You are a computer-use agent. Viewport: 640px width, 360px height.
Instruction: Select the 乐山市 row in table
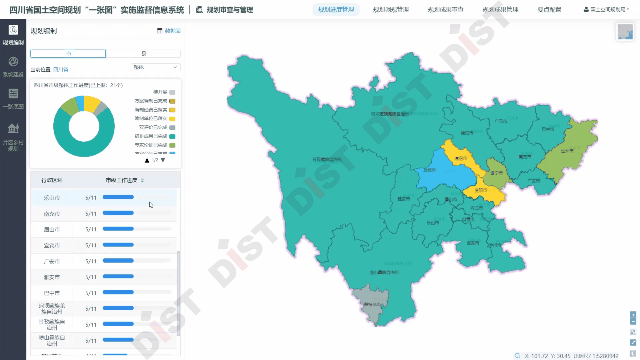pos(104,198)
